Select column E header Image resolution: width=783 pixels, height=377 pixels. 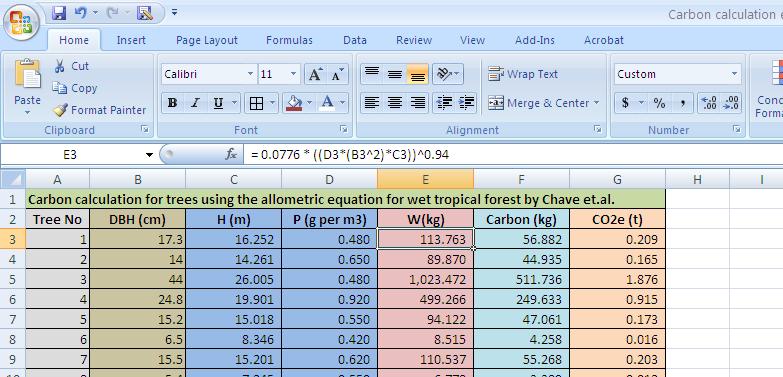click(x=425, y=179)
